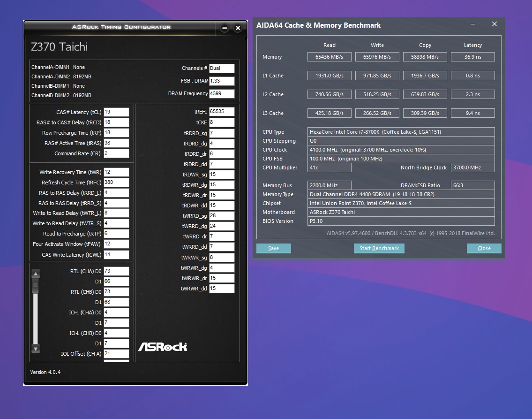The height and width of the screenshot is (419, 532).
Task: Click the North Bridge Clock value 3700.0 MHz
Action: pos(472,168)
